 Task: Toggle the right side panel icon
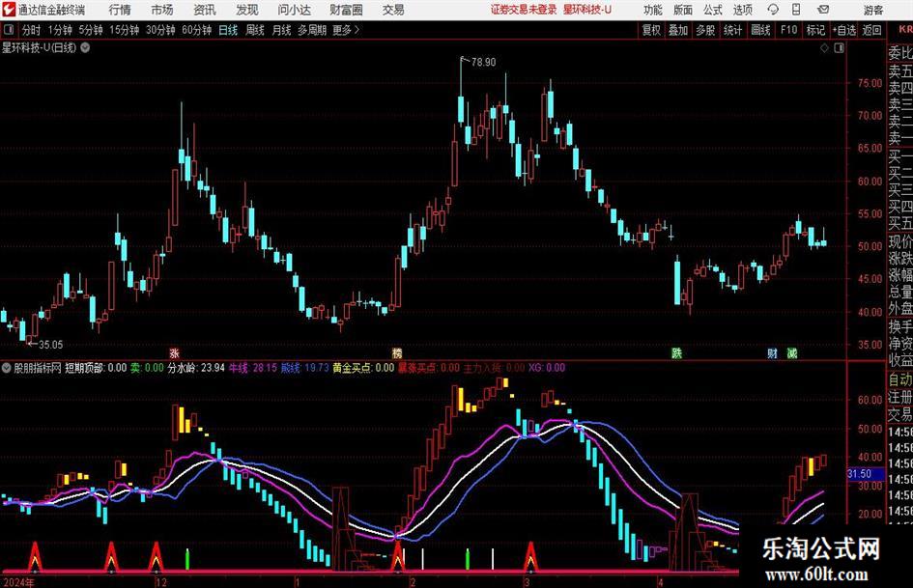pyautogui.click(x=839, y=48)
